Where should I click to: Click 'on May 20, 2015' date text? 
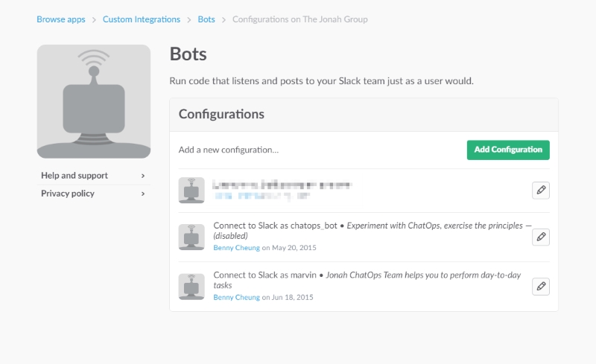point(289,248)
